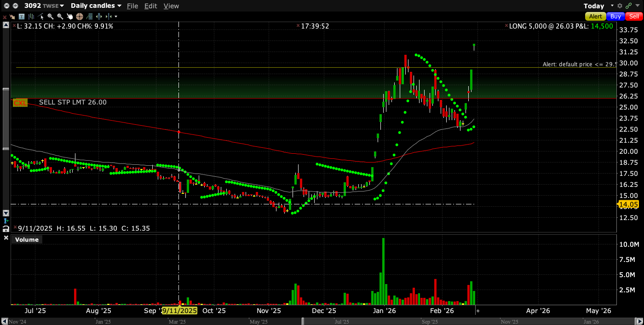Click the green window link icon
The image size is (644, 325).
[x=628, y=6]
